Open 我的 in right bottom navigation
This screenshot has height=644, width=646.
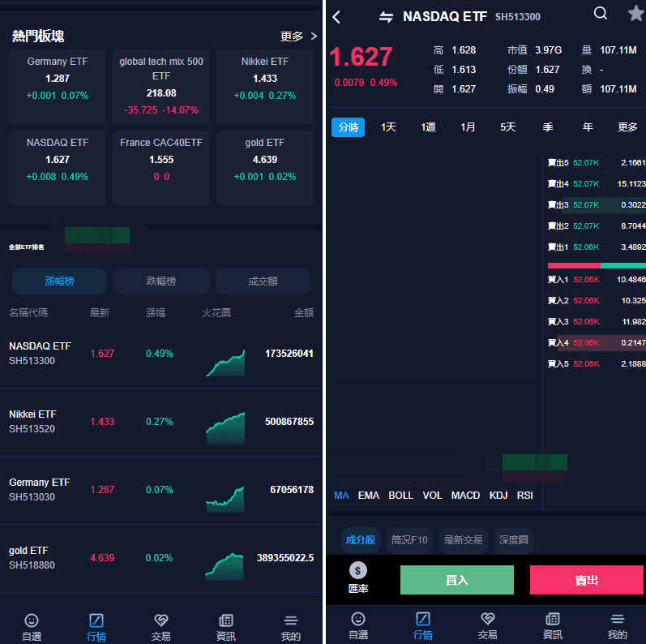(x=617, y=625)
